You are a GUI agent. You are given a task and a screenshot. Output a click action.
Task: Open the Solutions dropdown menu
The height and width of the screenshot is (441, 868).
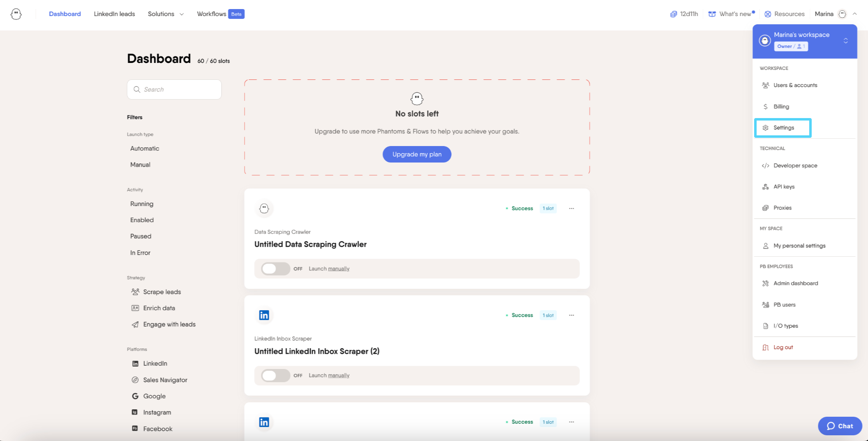(166, 14)
